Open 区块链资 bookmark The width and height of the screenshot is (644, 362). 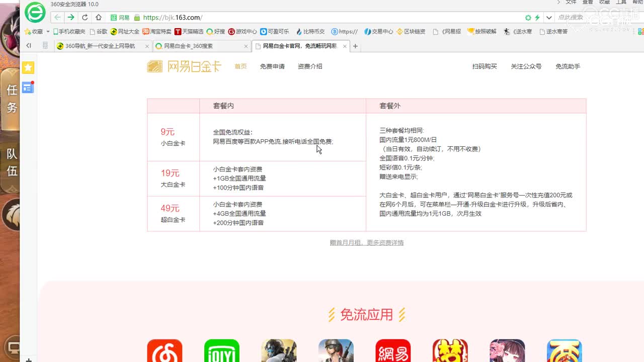(x=411, y=31)
